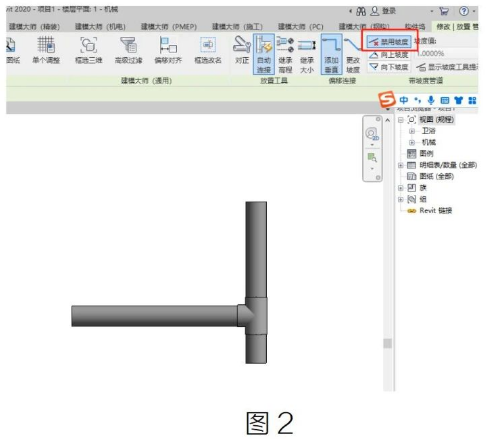Image resolution: width=487 pixels, height=446 pixels.
Task: Click the horizontal pipe segment
Action: click(154, 316)
